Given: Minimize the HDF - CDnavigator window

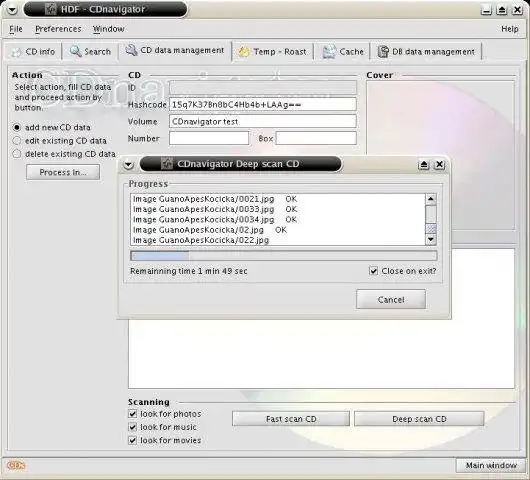Looking at the screenshot, I should point(486,10).
